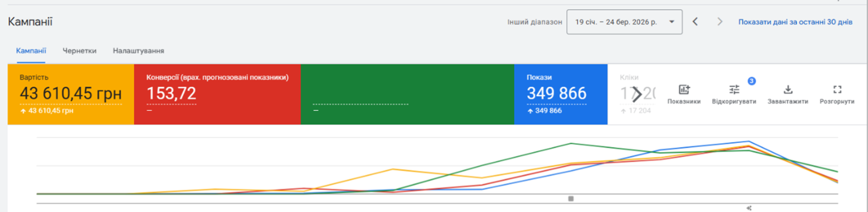
Task: Expand the chart with Розгорнути icon
Action: point(837,90)
